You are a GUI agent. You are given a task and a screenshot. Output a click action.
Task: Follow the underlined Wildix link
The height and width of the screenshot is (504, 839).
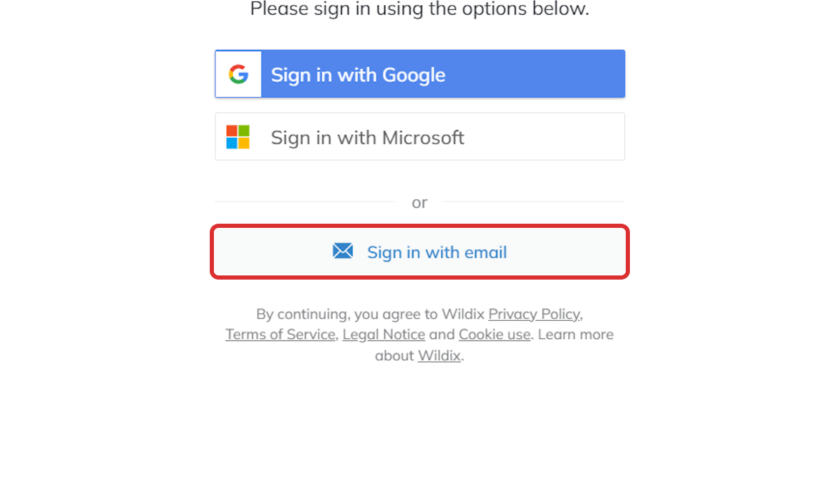coord(439,355)
